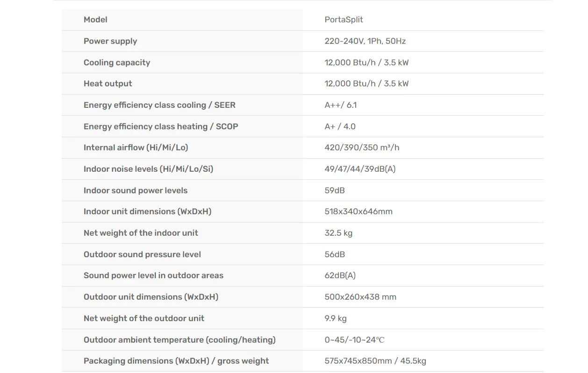588x373 pixels.
Task: Click the 518x340x646mm indoor dimensions value
Action: [359, 211]
